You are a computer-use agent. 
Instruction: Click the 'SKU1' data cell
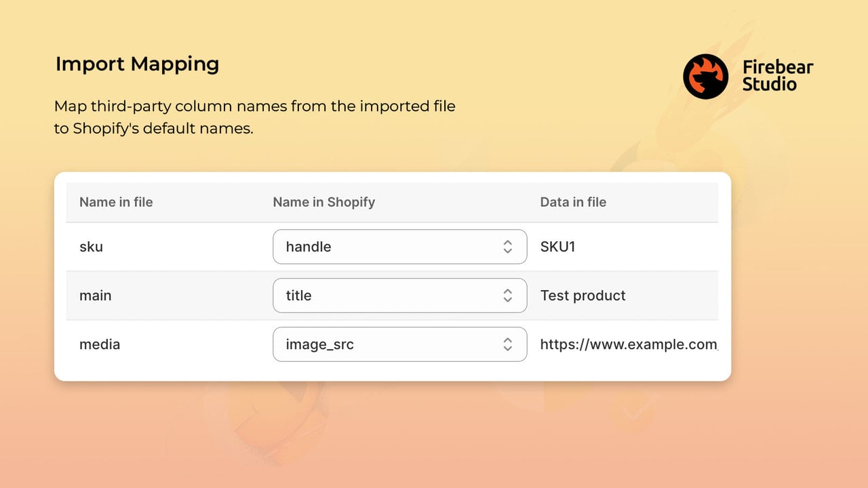tap(557, 247)
